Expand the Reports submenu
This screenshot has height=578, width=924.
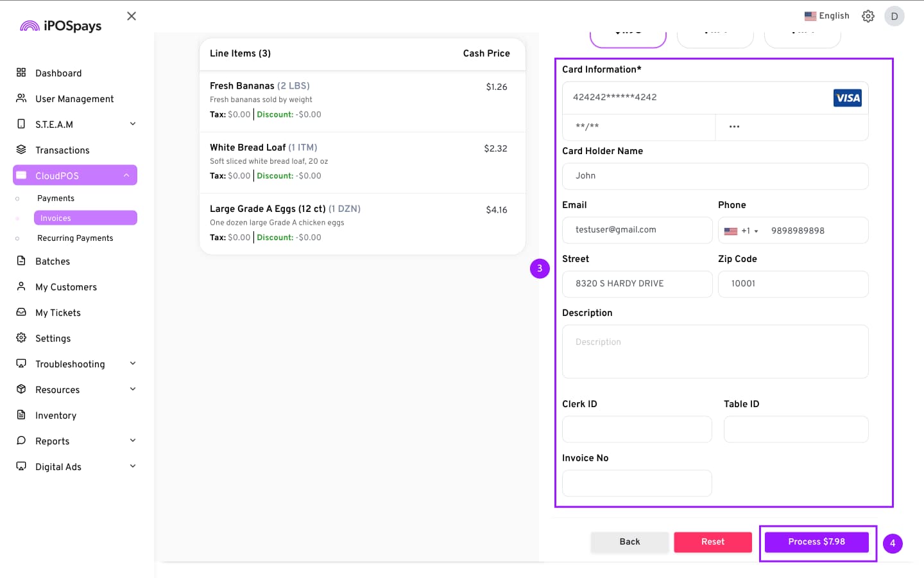click(133, 441)
